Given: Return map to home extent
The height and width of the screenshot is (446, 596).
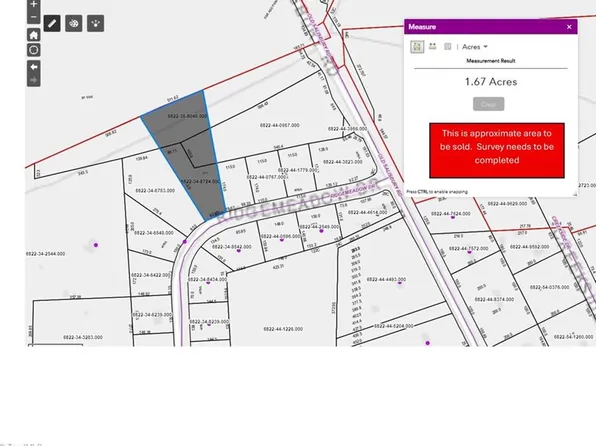Looking at the screenshot, I should coord(33,35).
